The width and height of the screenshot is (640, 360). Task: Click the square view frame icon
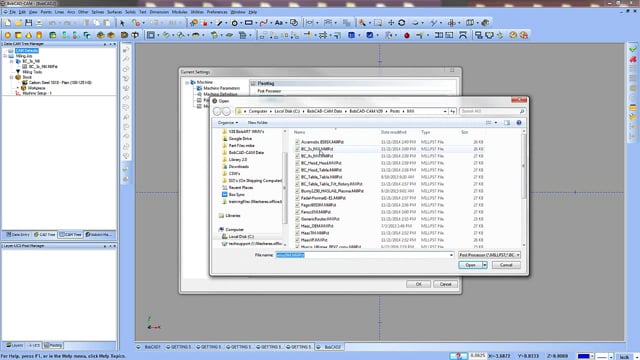coord(151,36)
